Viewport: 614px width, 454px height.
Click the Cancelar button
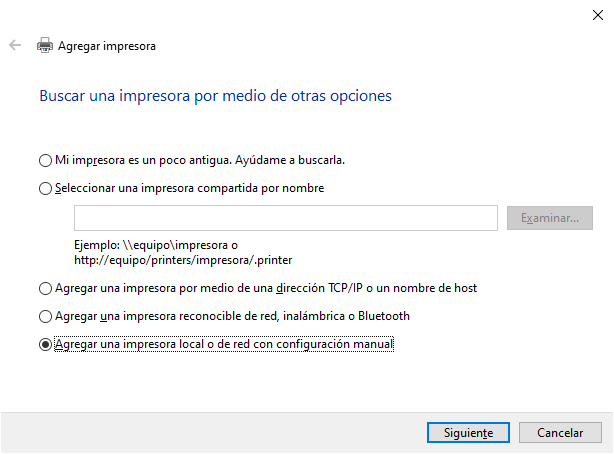tap(561, 433)
